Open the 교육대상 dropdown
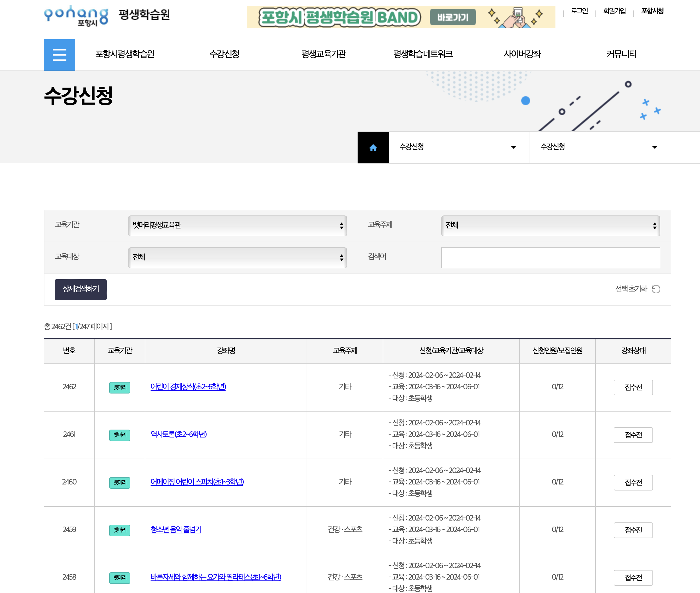Screen dimensions: 700x593 (237, 258)
